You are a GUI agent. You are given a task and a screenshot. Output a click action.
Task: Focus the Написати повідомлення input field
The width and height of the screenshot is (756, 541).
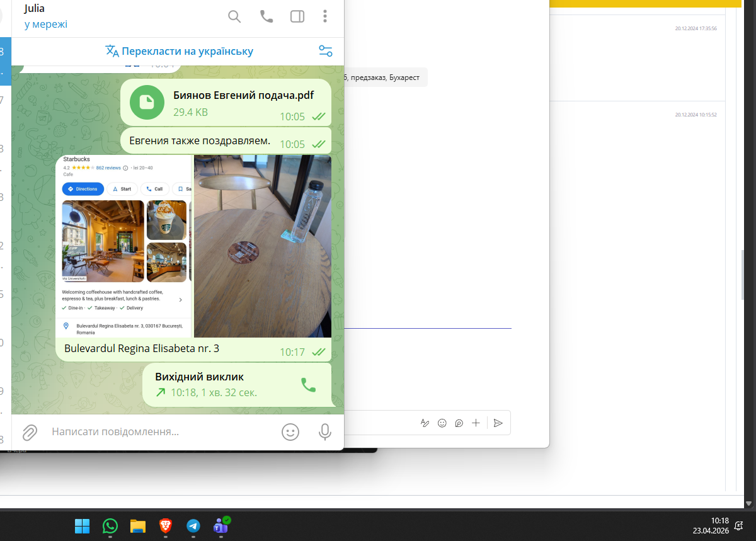click(x=161, y=432)
